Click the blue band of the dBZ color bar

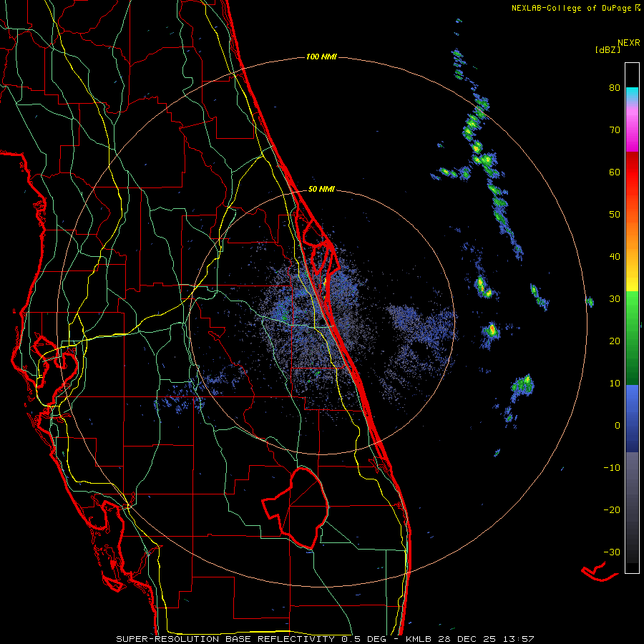[632, 419]
